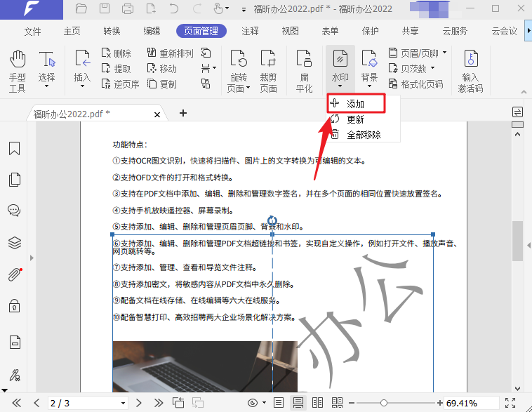The height and width of the screenshot is (412, 532).
Task: Choose 添加 from watermark menu
Action: click(x=356, y=103)
